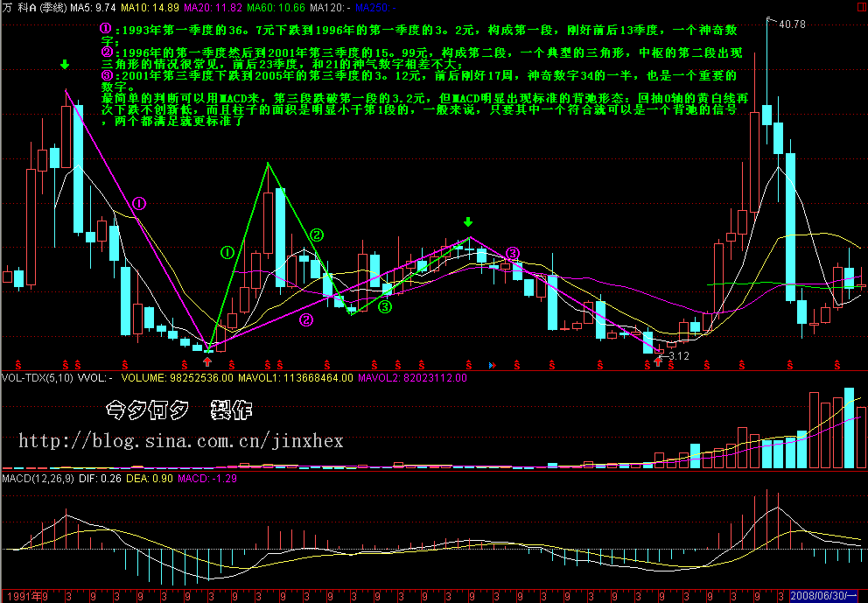
Task: Click the red up arrow at the 1996 bottom
Action: [207, 361]
